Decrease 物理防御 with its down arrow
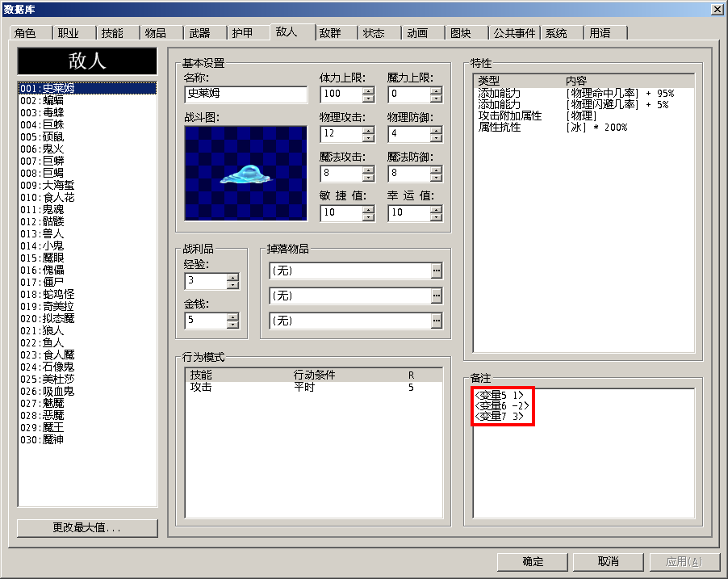728x579 pixels. click(437, 138)
